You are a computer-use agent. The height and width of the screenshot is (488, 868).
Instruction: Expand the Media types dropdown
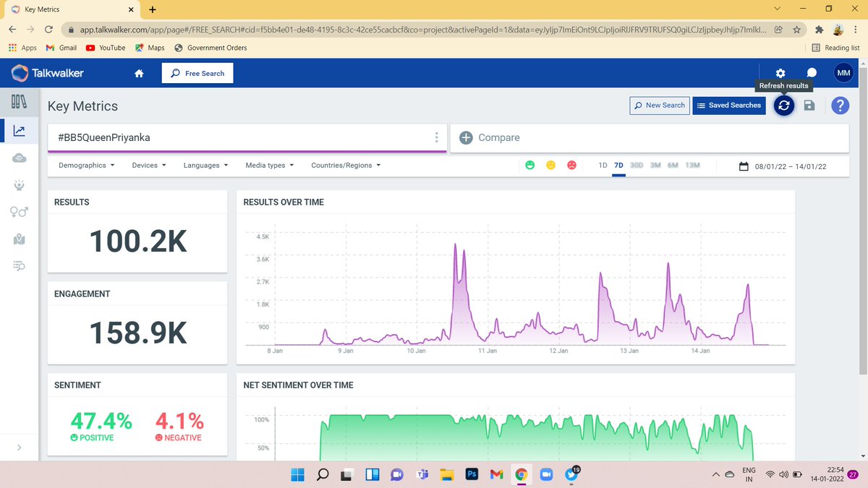tap(270, 166)
